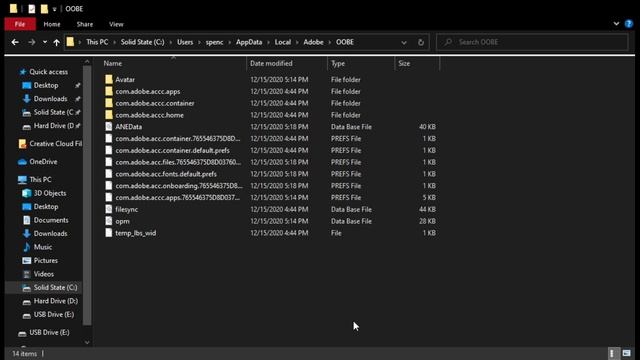640x360 pixels.
Task: Go back with the Back arrow
Action: (15, 42)
